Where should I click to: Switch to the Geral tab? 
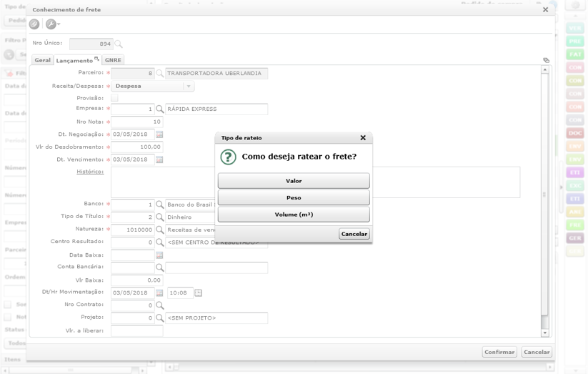coord(42,60)
